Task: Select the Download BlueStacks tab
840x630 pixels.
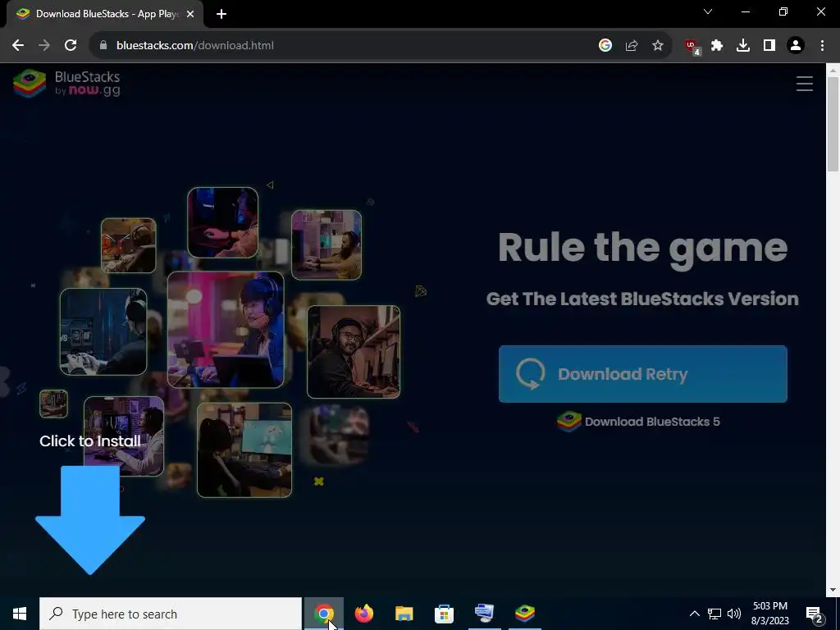Action: click(x=105, y=14)
